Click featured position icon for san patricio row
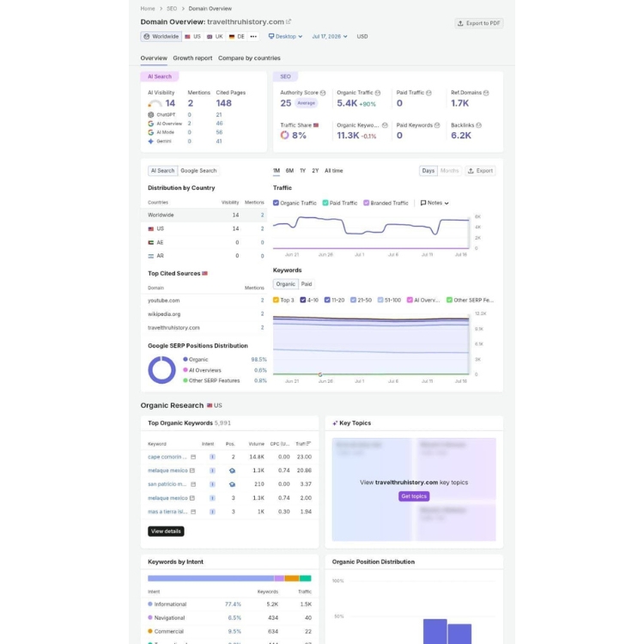This screenshot has height=644, width=644. (232, 484)
